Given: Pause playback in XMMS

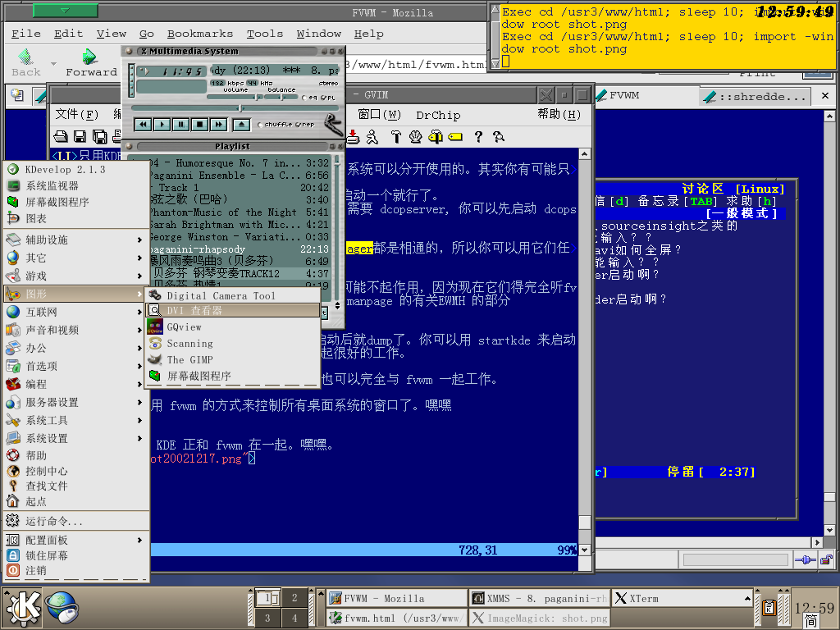Looking at the screenshot, I should 180,125.
